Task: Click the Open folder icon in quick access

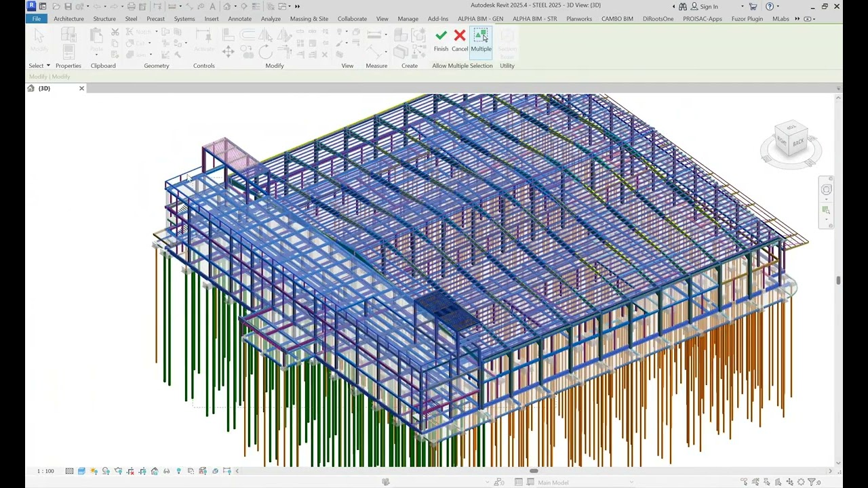Action: 56,6
